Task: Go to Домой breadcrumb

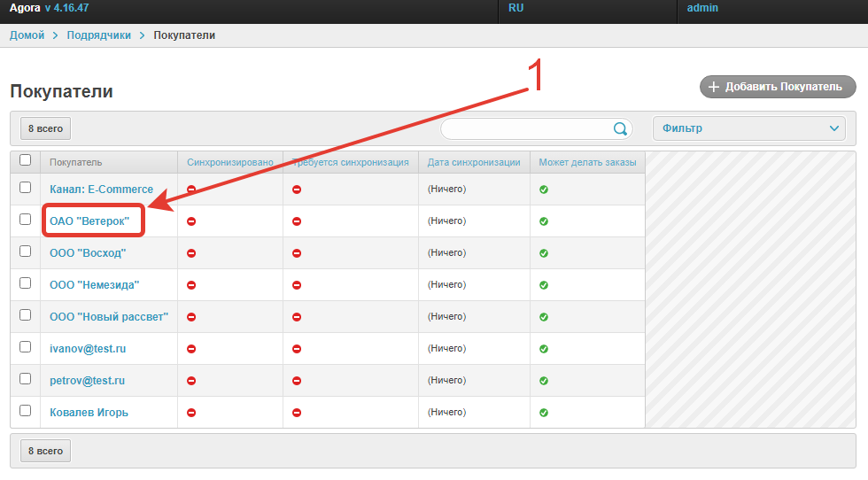Action: click(27, 35)
